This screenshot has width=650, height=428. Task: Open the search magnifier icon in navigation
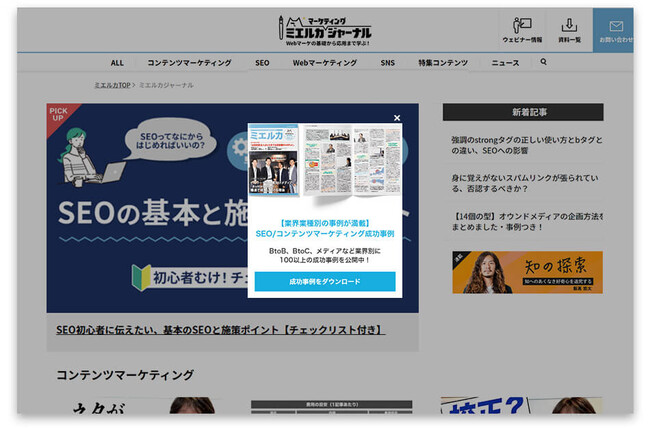point(544,62)
